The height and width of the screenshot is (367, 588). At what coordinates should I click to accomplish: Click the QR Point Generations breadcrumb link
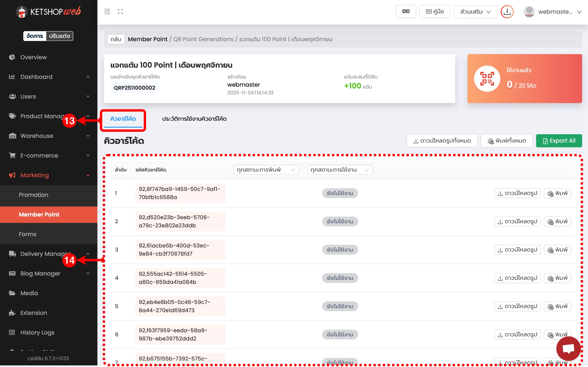[x=203, y=39]
